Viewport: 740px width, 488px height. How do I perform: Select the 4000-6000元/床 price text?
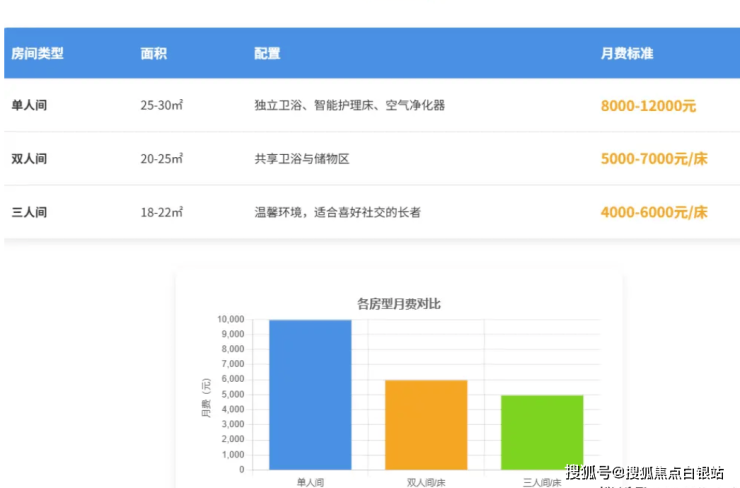[x=654, y=212]
